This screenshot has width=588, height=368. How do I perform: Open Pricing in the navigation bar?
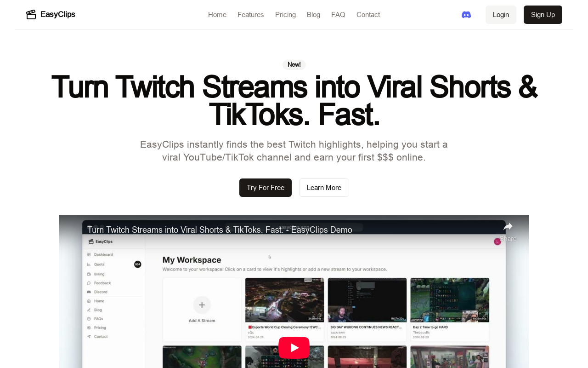pyautogui.click(x=285, y=15)
